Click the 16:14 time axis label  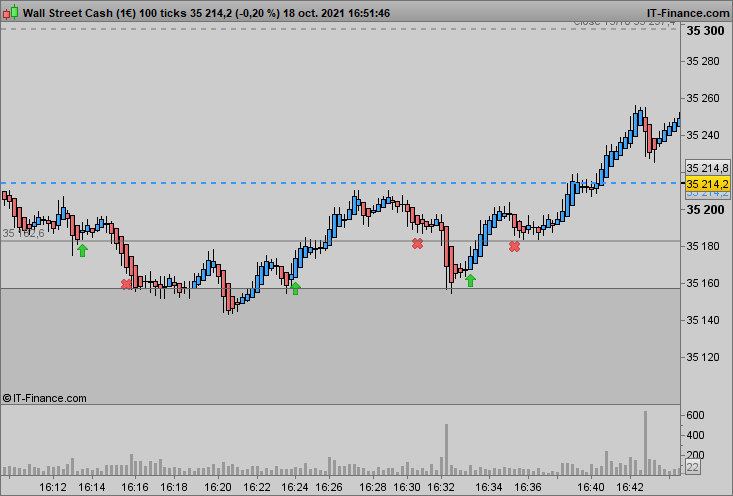click(x=92, y=487)
